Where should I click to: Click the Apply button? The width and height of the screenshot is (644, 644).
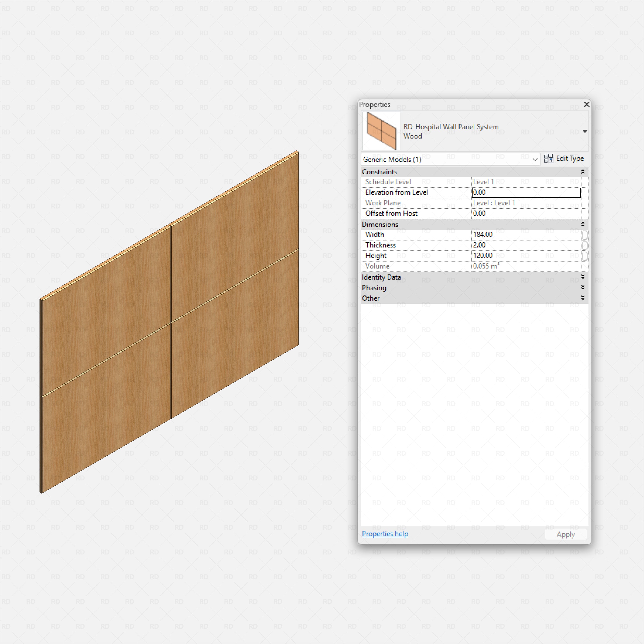[565, 534]
